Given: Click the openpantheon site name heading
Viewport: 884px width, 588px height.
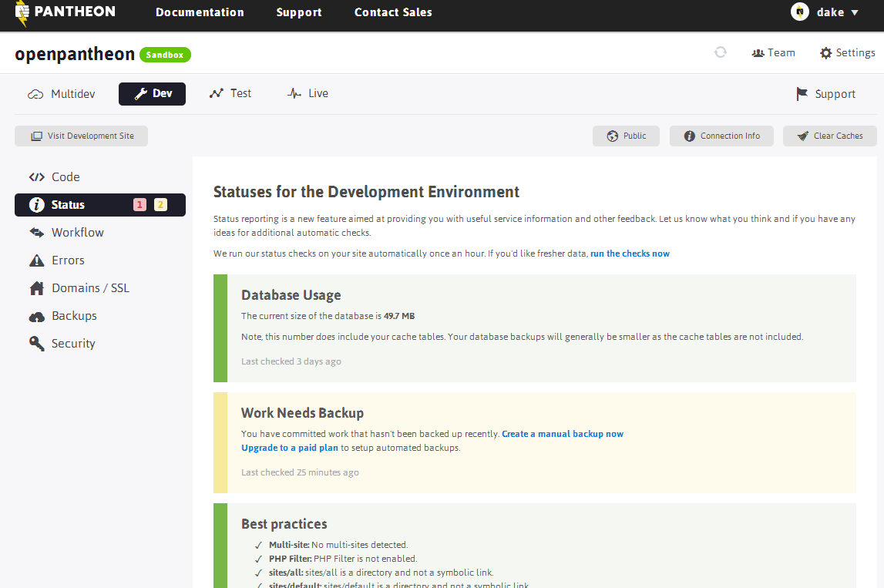Looking at the screenshot, I should [x=75, y=54].
